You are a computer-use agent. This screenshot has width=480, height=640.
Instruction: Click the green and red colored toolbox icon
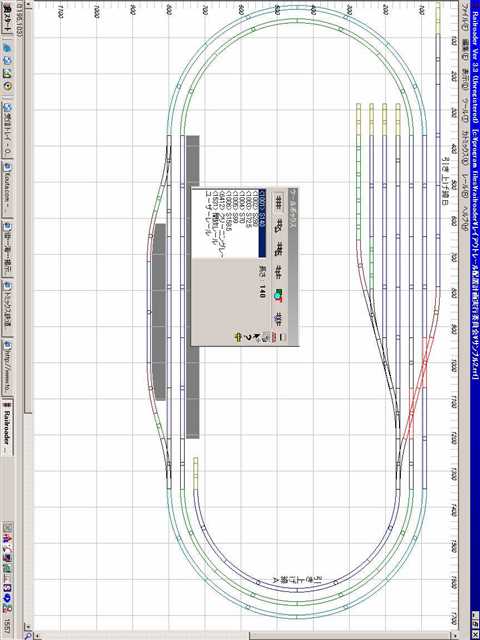(278, 295)
